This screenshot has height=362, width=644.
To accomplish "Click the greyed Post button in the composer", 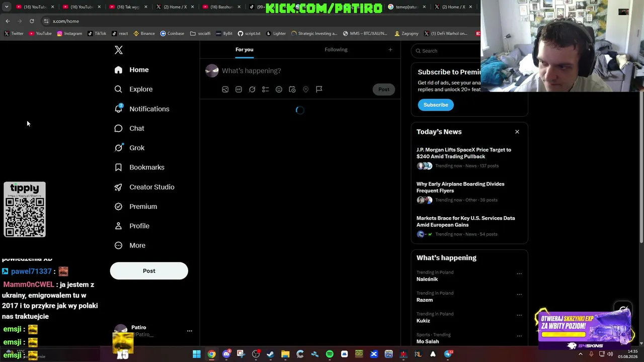I will (384, 89).
